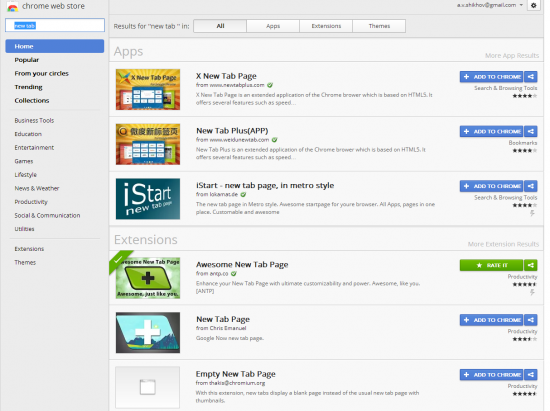This screenshot has height=411, width=550.
Task: Open the account email dropdown arrow
Action: [521, 5]
